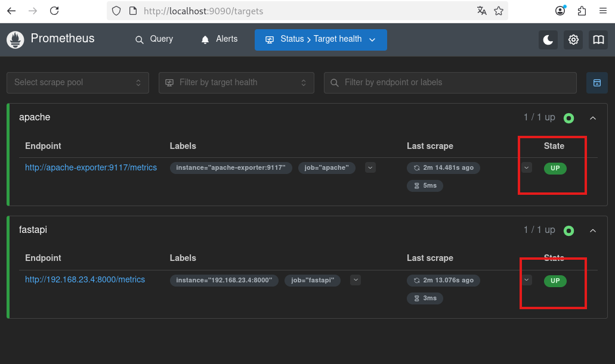Screen dimensions: 615x364
Task: Reload the page in browser
Action: (x=54, y=11)
